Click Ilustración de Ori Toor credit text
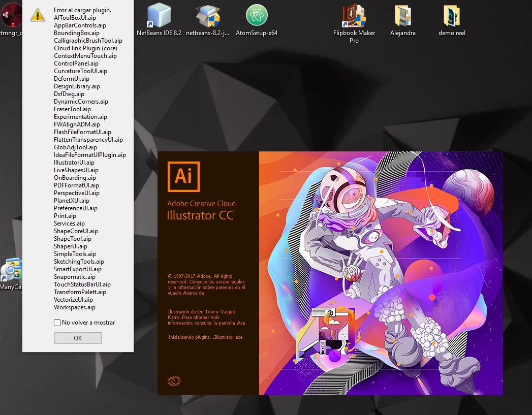This screenshot has height=415, width=532. [206, 317]
